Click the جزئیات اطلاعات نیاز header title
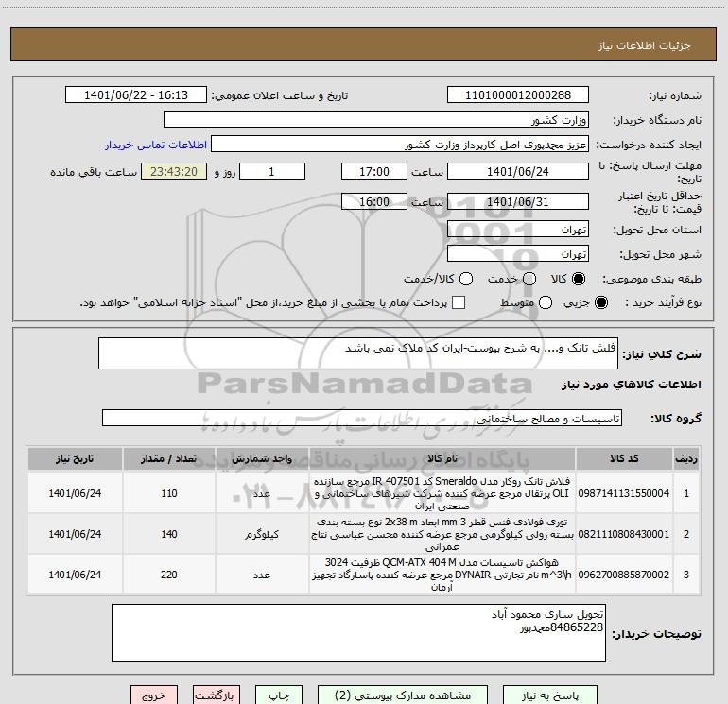The height and width of the screenshot is (704, 728). 644,45
